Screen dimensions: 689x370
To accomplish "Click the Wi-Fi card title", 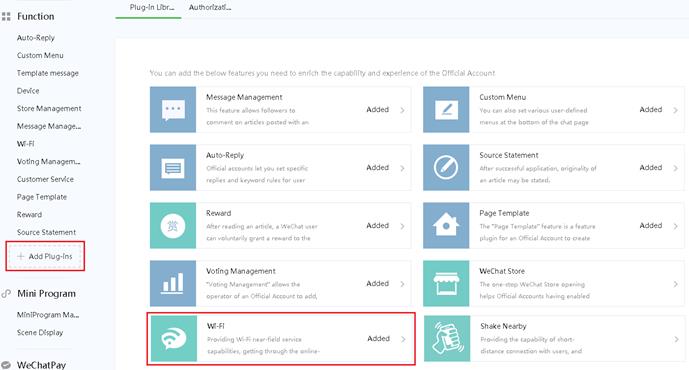I will [215, 326].
